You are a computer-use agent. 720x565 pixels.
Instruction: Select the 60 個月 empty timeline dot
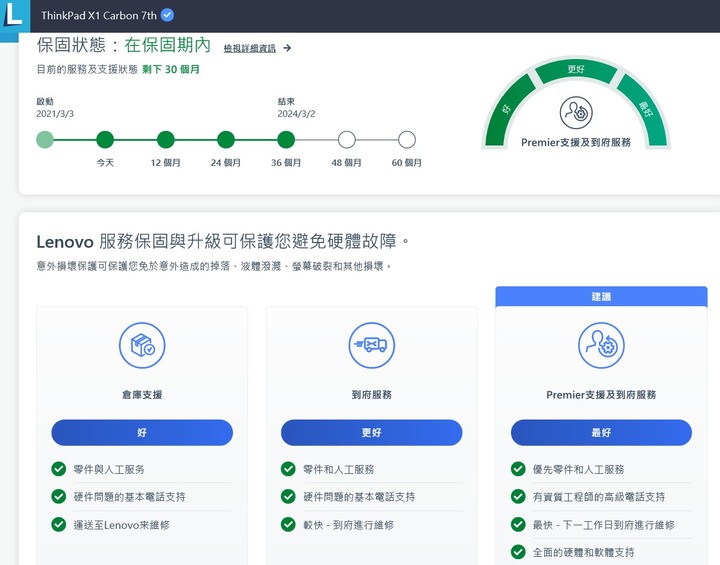pos(407,140)
